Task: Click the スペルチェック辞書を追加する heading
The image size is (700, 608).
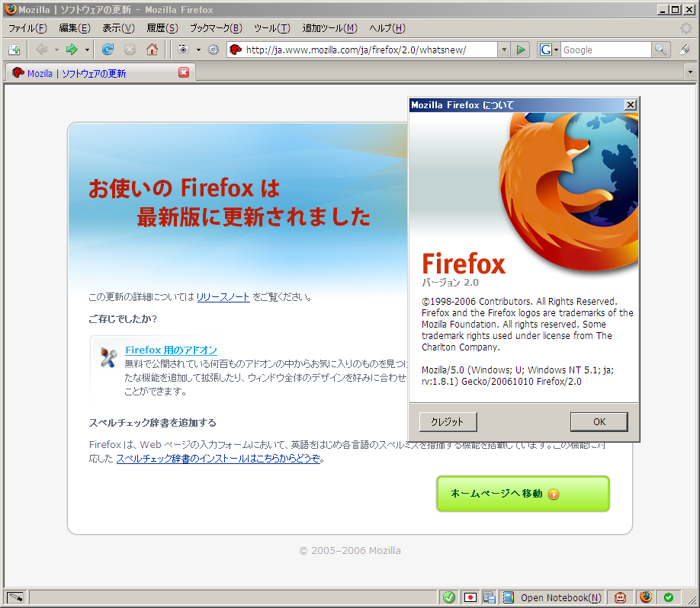Action: click(153, 423)
